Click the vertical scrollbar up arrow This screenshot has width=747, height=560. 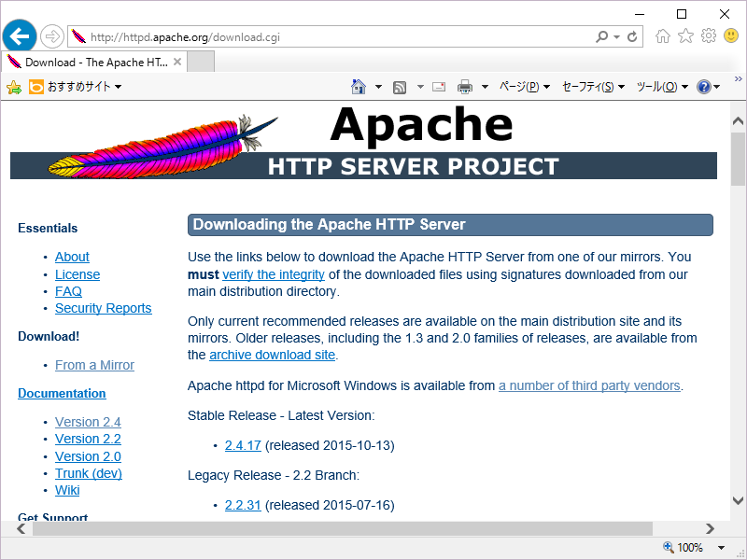point(738,121)
